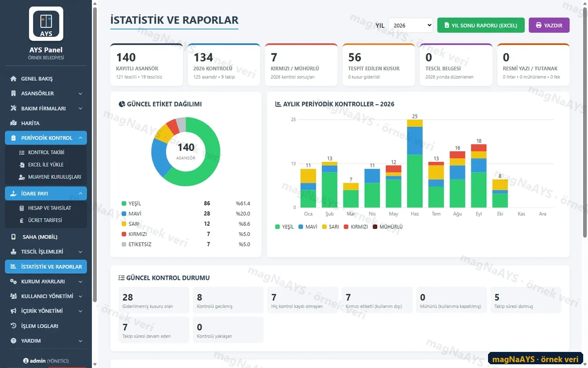Screen dimensions: 588x368
Task: Click the Kurum Ayarları gears icon
Action: 13,281
